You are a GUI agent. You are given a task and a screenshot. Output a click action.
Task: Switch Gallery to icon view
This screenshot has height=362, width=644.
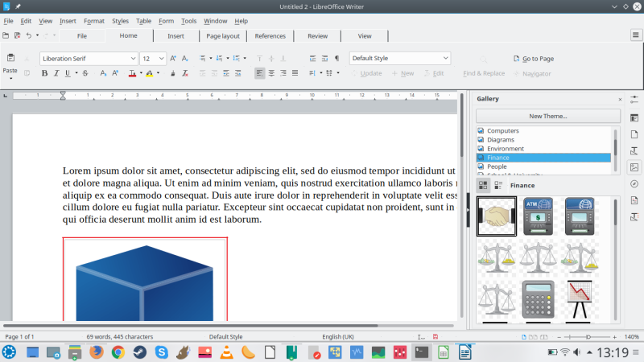483,186
